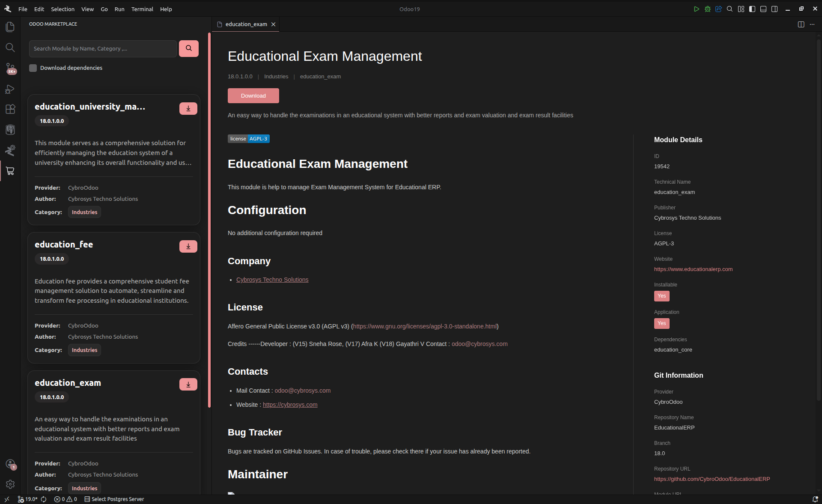Focus the Search Module input field

(x=103, y=49)
